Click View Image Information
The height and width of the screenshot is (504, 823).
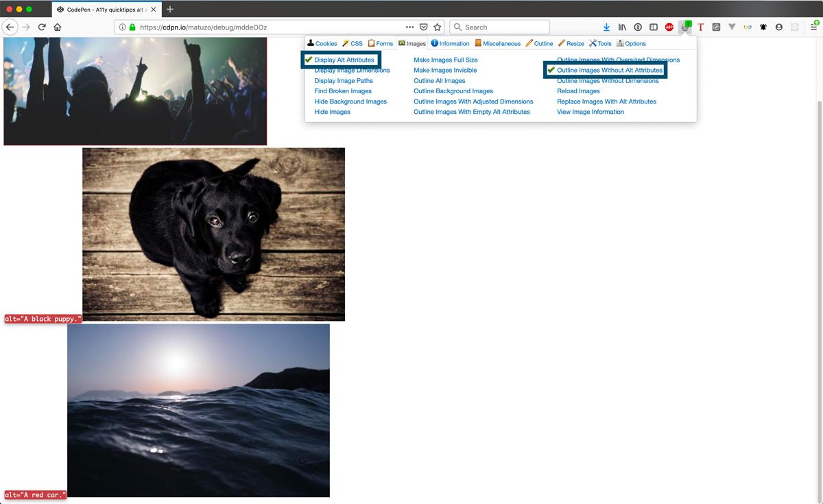[591, 112]
